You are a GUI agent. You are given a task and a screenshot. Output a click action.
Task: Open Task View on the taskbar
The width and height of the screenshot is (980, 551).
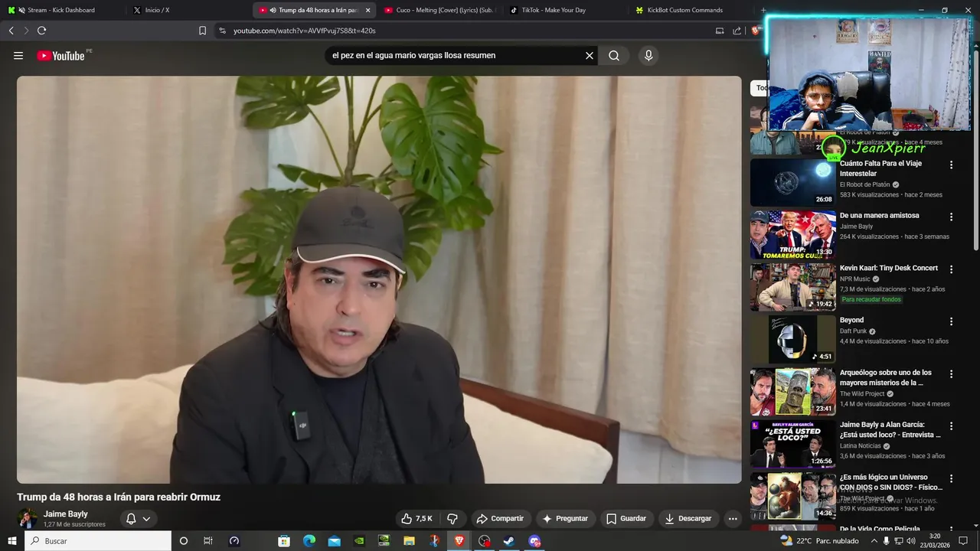click(208, 541)
